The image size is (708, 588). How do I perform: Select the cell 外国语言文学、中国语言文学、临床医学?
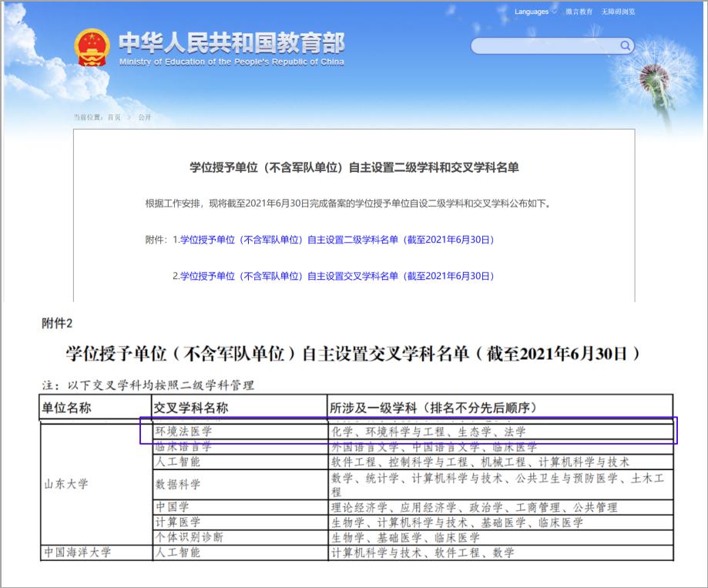click(x=500, y=447)
